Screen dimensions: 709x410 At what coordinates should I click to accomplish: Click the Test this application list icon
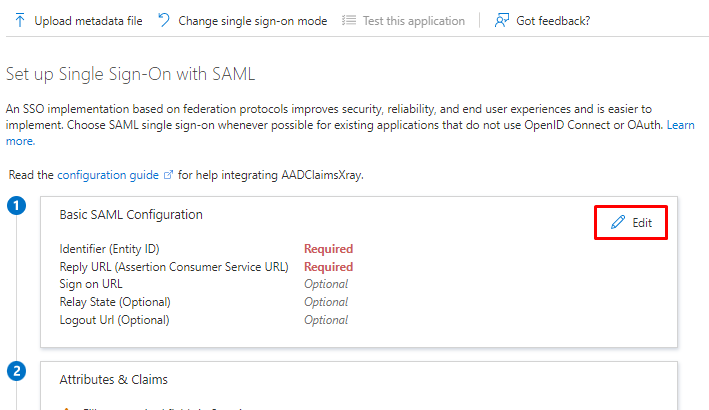click(348, 21)
